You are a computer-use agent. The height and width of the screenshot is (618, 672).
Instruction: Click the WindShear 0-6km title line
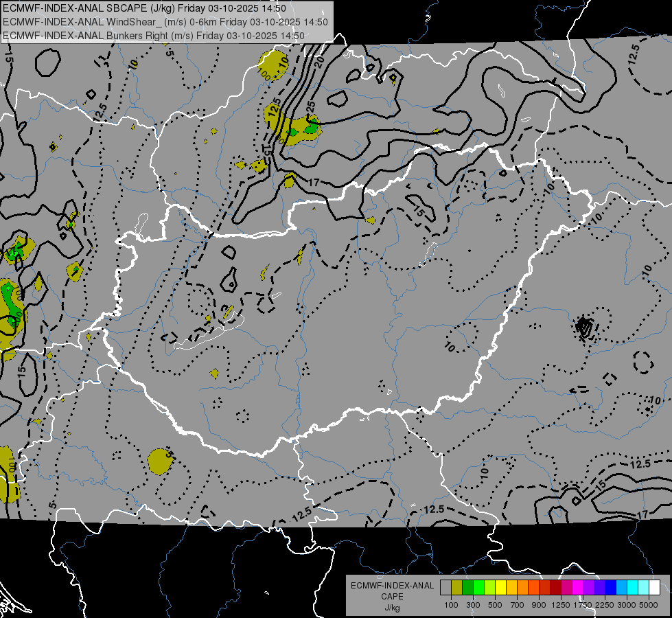coord(165,22)
